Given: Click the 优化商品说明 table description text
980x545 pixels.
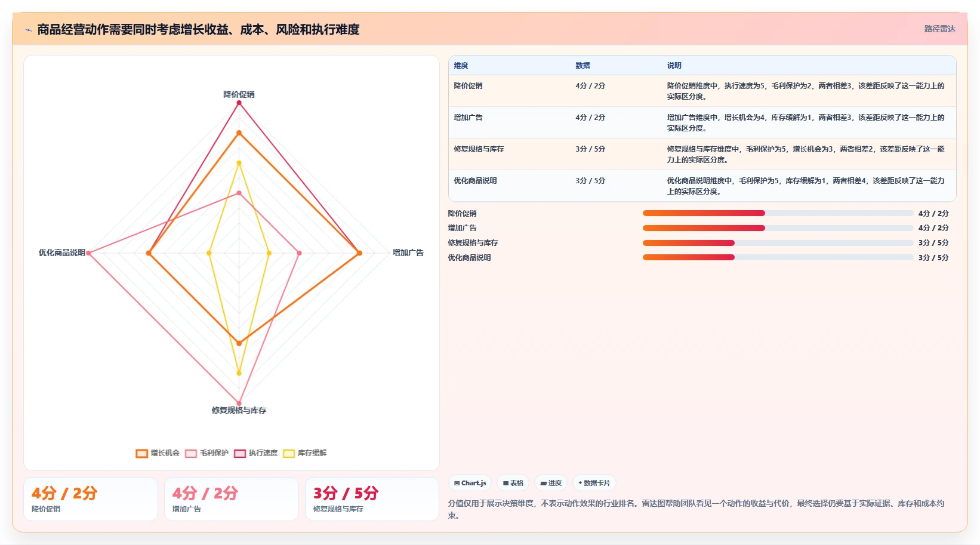Looking at the screenshot, I should tap(806, 186).
